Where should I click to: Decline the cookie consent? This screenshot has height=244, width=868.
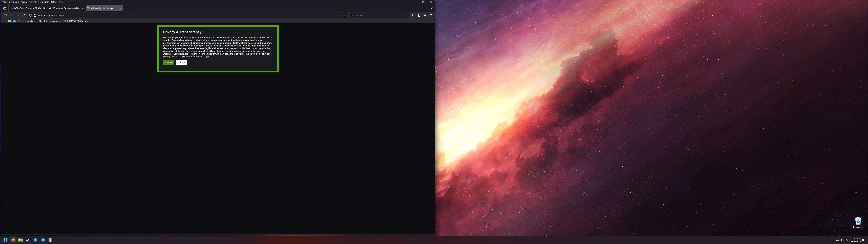point(181,63)
